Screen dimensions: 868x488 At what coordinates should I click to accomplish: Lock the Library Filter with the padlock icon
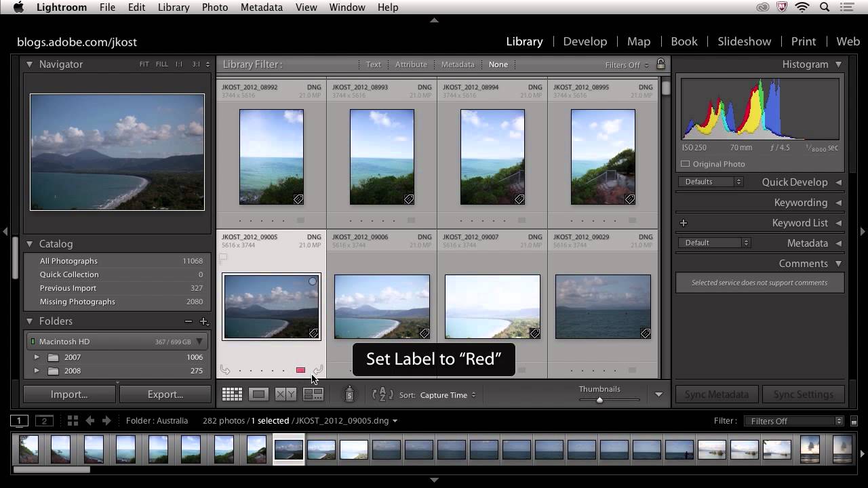[660, 64]
